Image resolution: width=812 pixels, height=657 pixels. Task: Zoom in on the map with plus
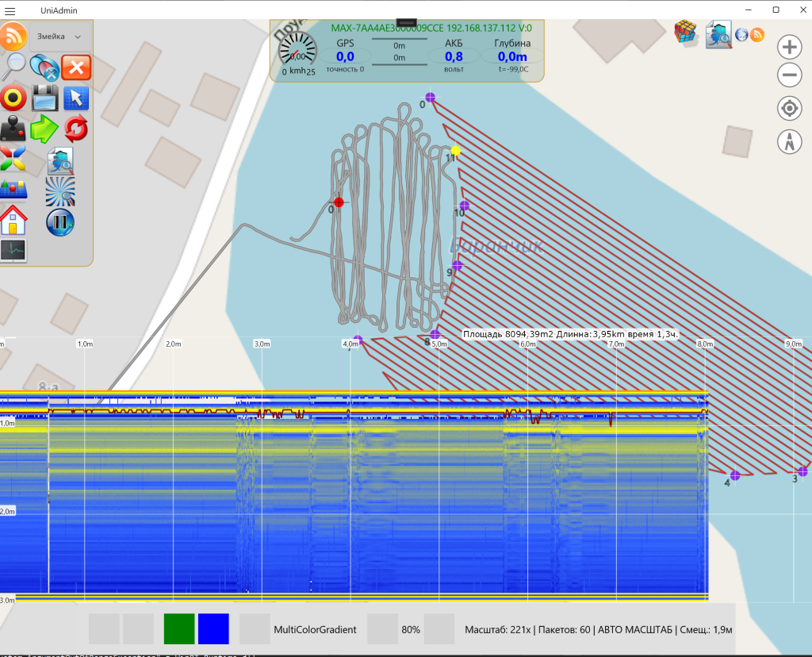pyautogui.click(x=790, y=47)
